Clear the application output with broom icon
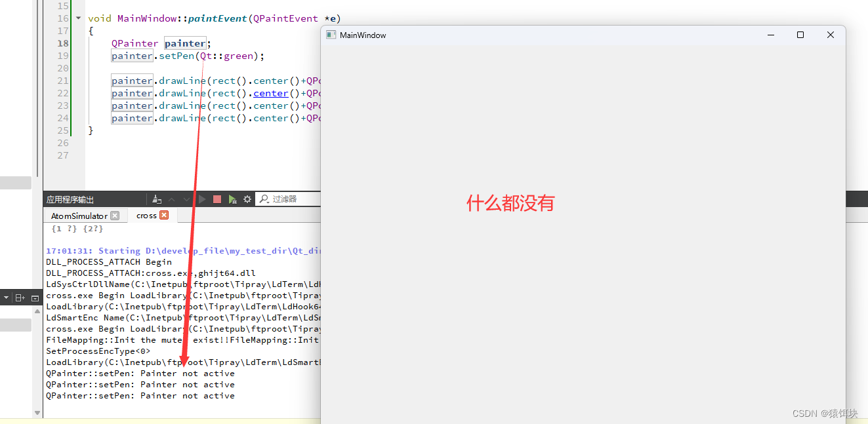 tap(155, 198)
